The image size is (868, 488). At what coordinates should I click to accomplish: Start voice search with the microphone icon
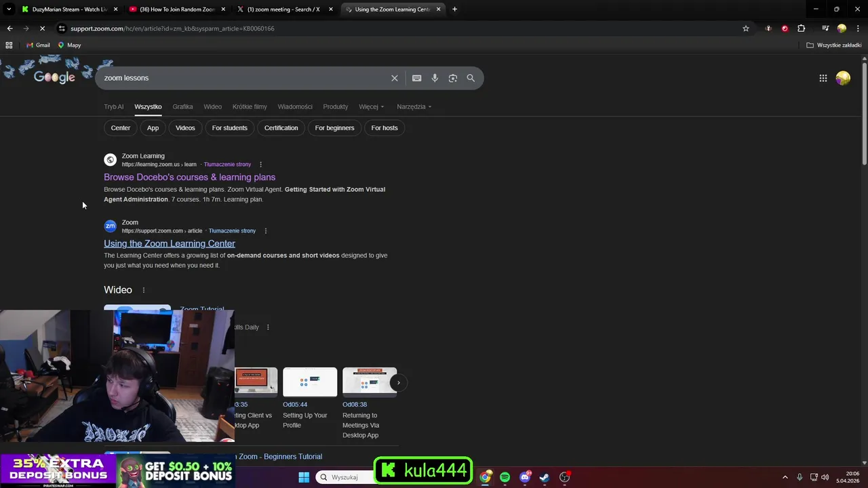pos(435,78)
